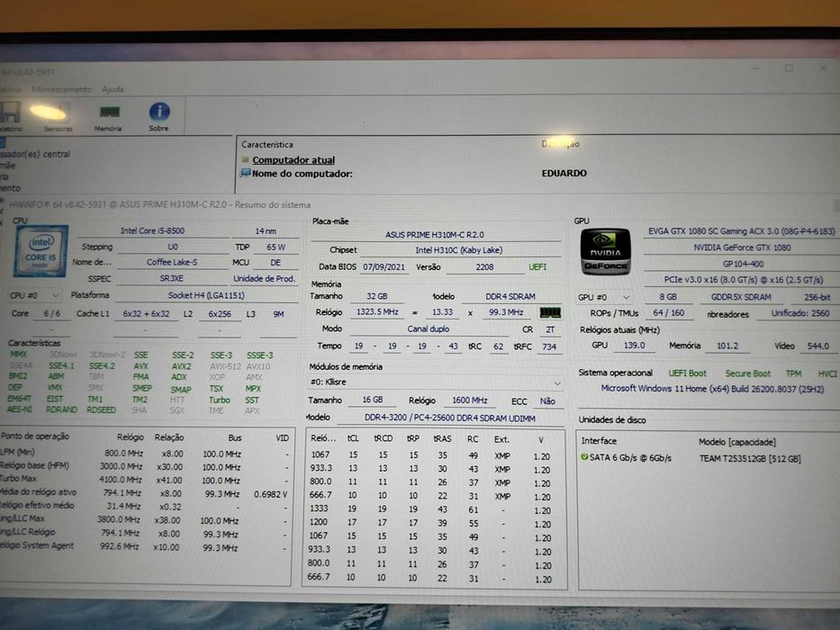Click the ASUS PRIME H310M-C R2.0 motherboard field

[x=435, y=235]
